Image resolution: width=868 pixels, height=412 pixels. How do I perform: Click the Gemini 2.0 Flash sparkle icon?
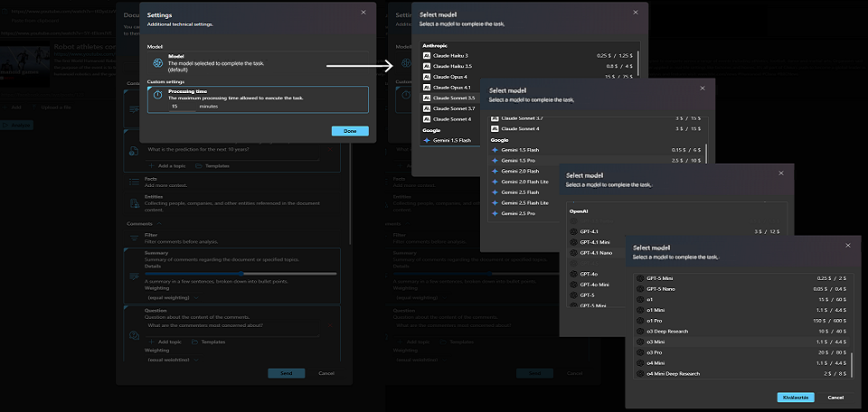coord(495,171)
